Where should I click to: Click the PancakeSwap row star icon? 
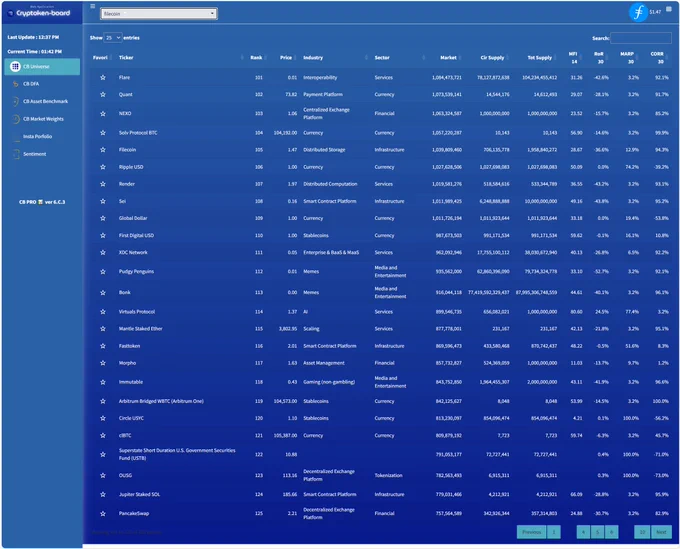pyautogui.click(x=103, y=513)
